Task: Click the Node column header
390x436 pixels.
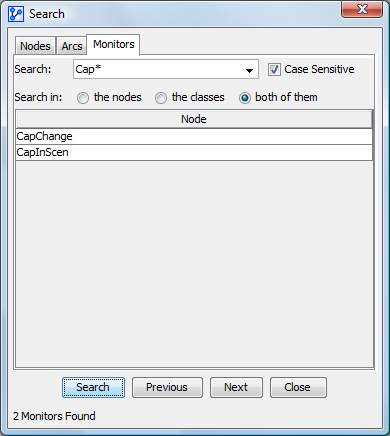Action: (x=194, y=119)
